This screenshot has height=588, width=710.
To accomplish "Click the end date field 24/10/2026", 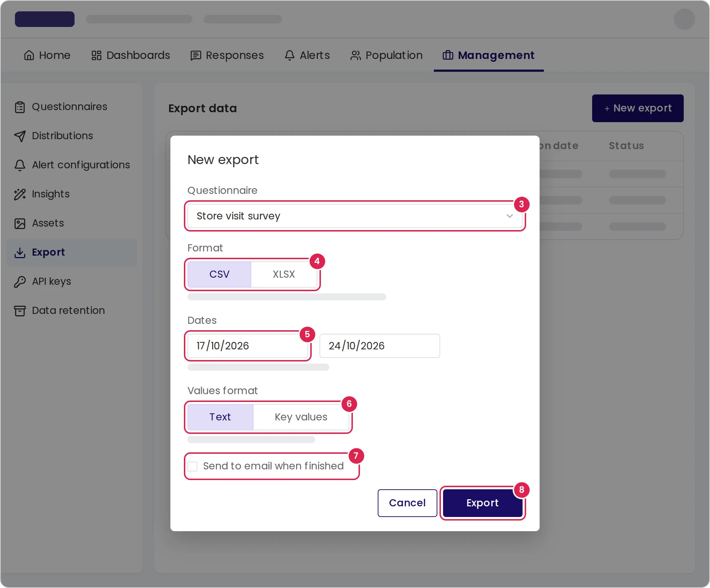I will click(x=379, y=346).
